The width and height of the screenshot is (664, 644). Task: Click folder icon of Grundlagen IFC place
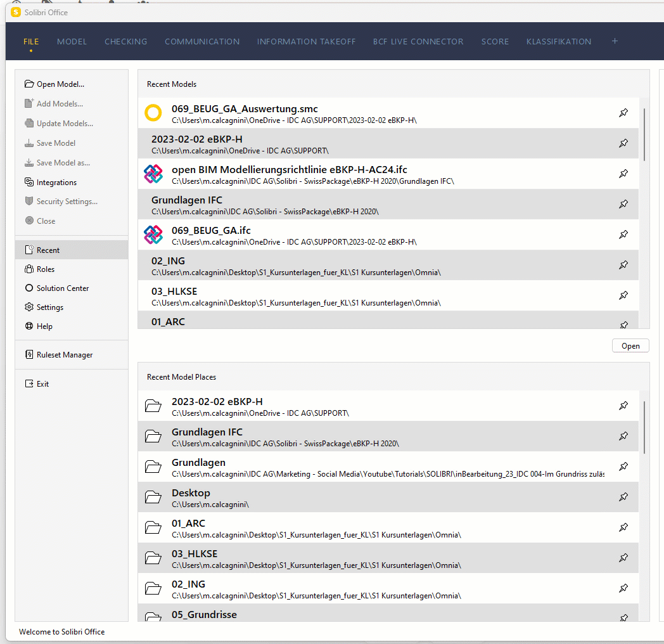153,436
